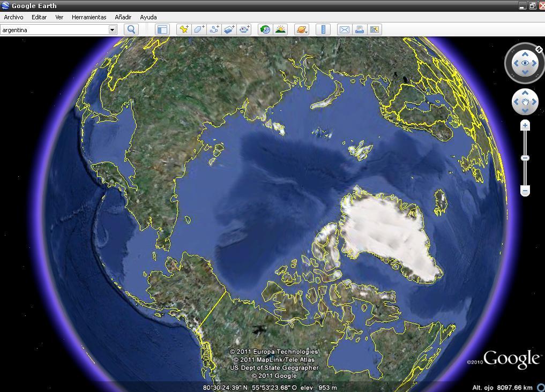545x392 pixels.
Task: Add a path from the toolbar
Action: (x=214, y=29)
